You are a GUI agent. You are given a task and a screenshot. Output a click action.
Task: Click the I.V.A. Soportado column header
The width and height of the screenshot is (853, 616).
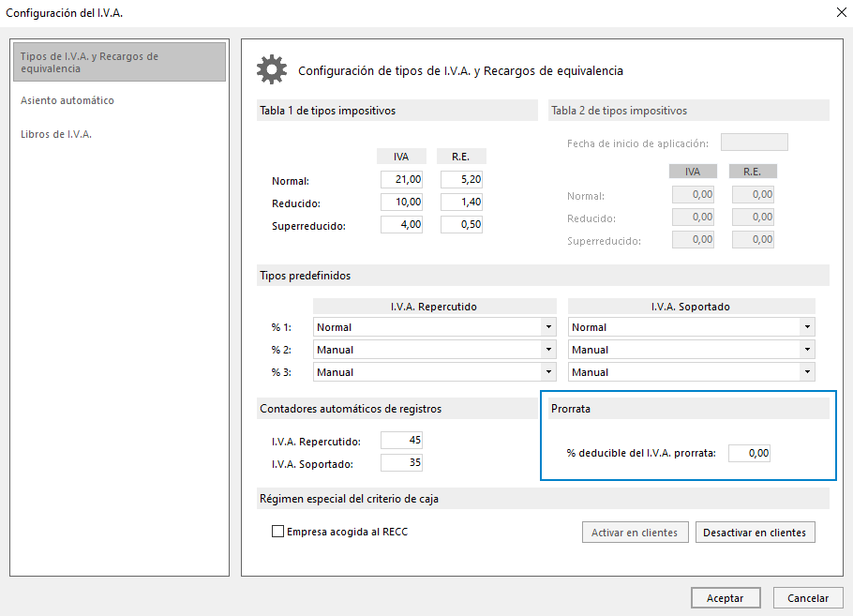[x=692, y=307]
